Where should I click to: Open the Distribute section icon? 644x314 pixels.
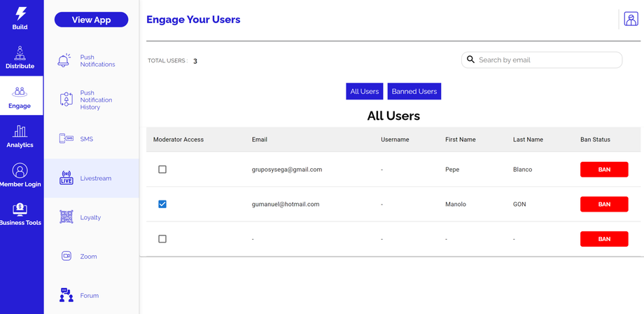(x=20, y=53)
